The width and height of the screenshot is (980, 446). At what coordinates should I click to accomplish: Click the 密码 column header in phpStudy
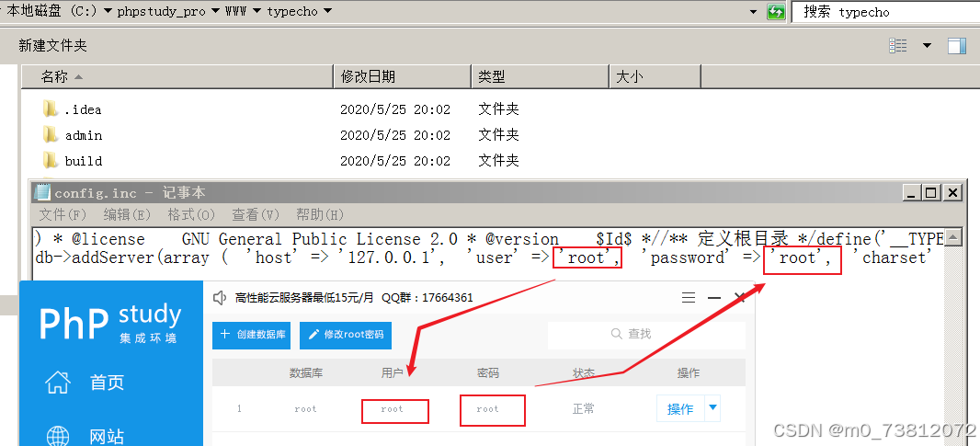[x=487, y=372]
